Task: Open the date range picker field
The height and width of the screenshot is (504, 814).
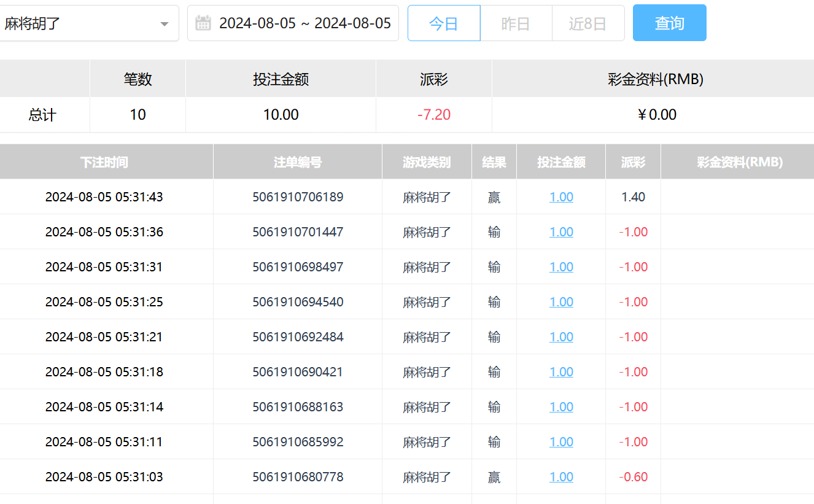Action: (304, 23)
